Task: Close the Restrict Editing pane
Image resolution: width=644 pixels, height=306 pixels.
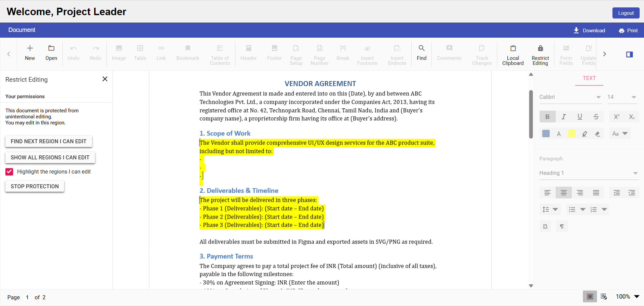Action: point(105,79)
